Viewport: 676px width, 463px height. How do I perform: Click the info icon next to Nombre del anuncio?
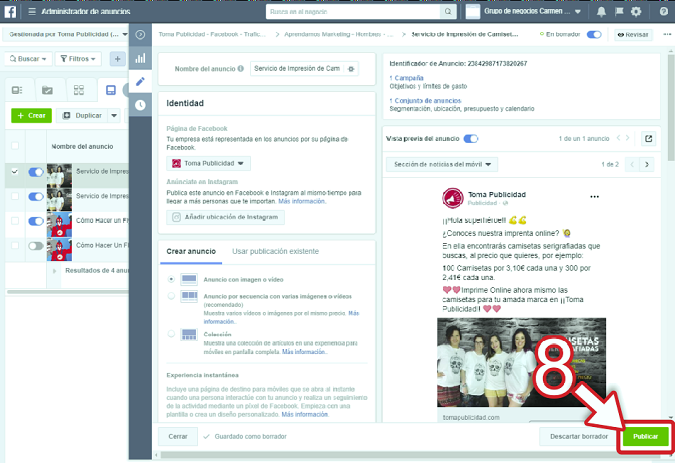tap(241, 69)
